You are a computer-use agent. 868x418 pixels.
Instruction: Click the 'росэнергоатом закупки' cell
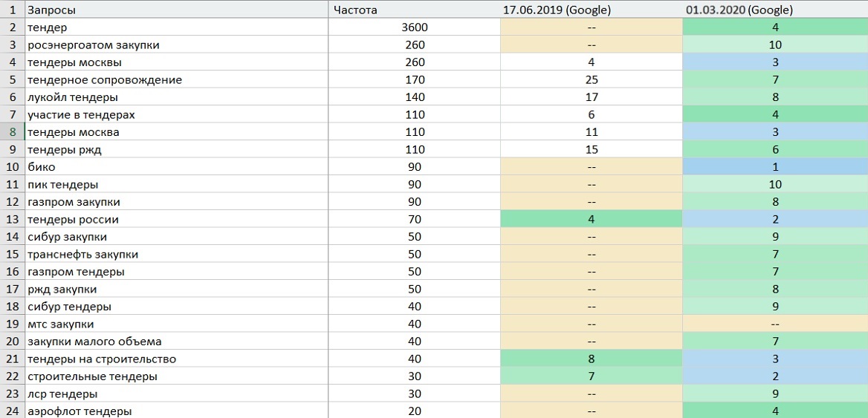[x=176, y=45]
